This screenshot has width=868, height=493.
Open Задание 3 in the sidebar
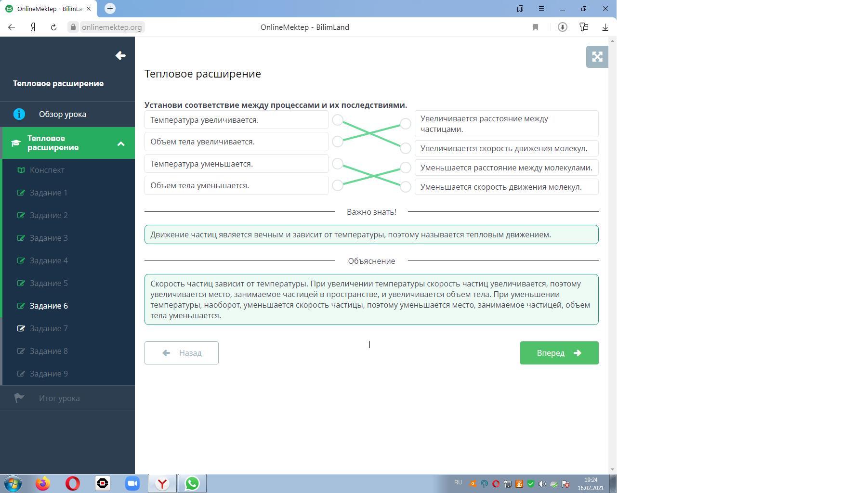point(48,238)
